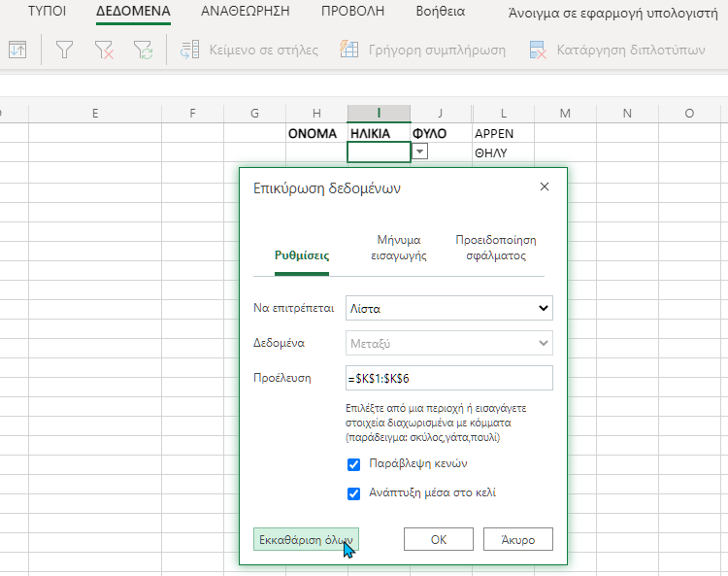Click the Filter funnel icon
The height and width of the screenshot is (576, 728).
point(64,50)
